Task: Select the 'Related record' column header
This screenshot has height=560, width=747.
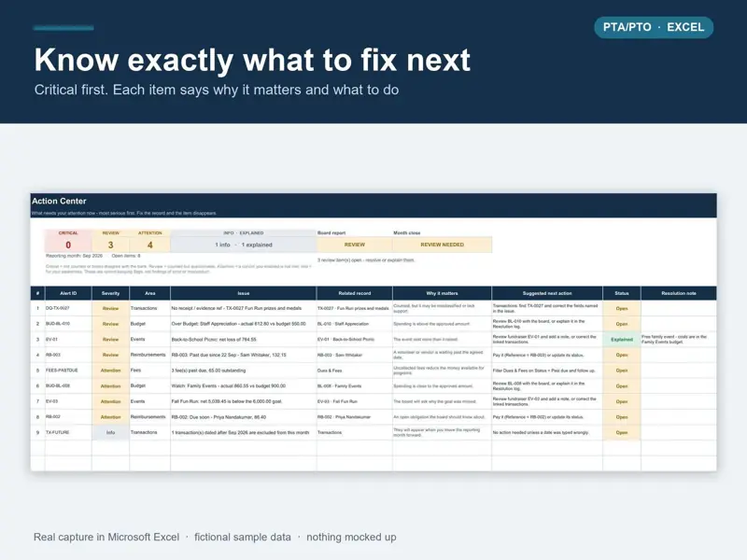Action: (355, 293)
